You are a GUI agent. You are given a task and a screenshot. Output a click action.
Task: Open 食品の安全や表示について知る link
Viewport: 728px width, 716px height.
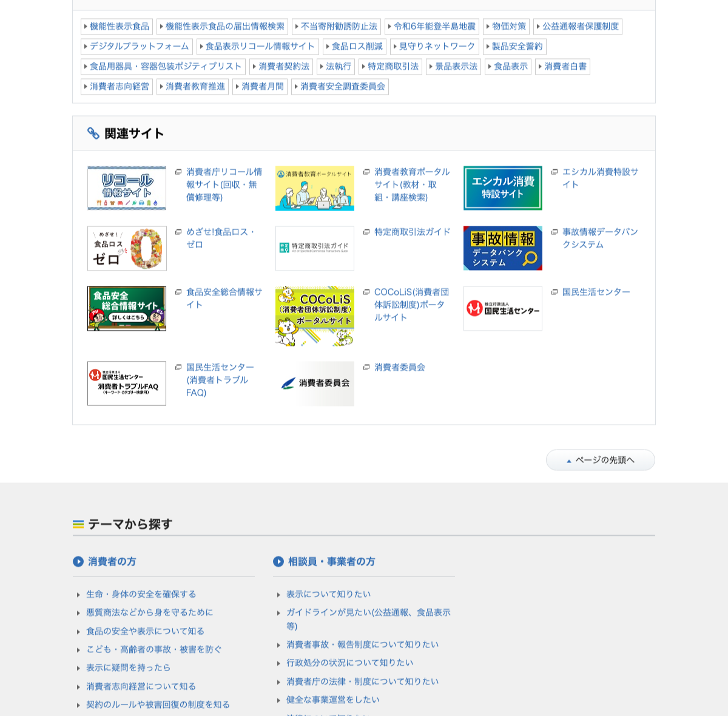[x=146, y=631]
